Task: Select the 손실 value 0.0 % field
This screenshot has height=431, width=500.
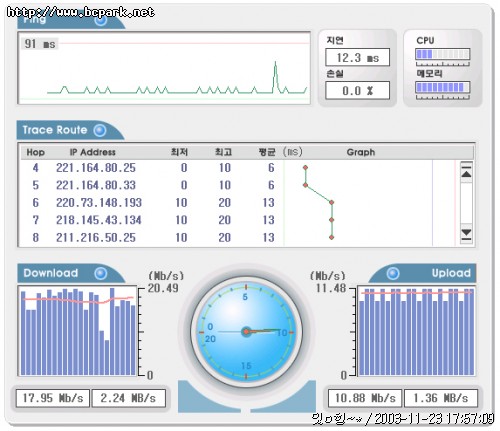Action: click(357, 90)
